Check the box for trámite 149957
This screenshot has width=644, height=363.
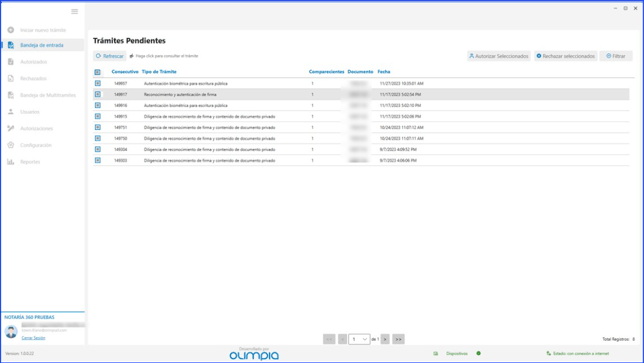pos(98,83)
